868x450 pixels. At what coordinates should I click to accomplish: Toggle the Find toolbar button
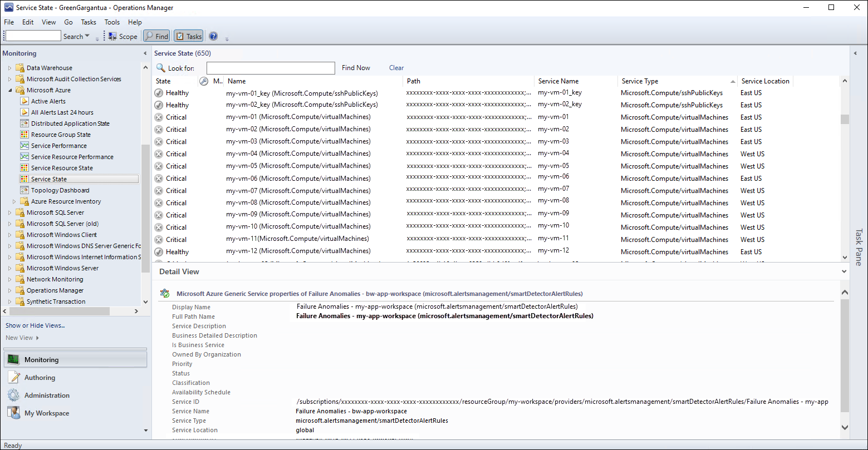click(x=156, y=36)
